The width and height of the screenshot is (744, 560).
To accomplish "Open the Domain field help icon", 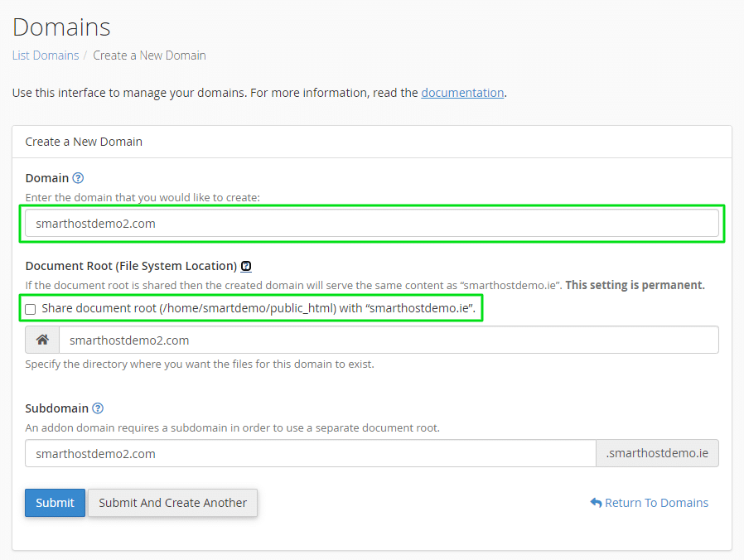I will 78,178.
